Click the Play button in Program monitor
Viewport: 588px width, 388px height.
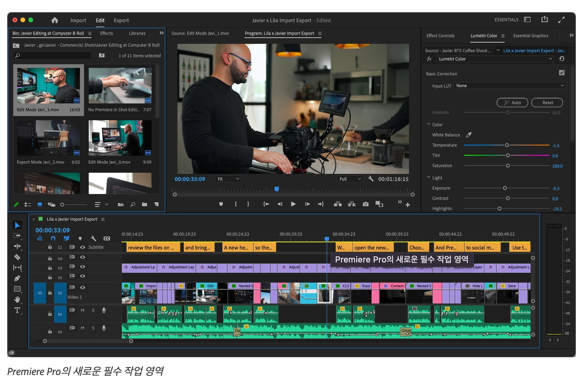pos(293,204)
